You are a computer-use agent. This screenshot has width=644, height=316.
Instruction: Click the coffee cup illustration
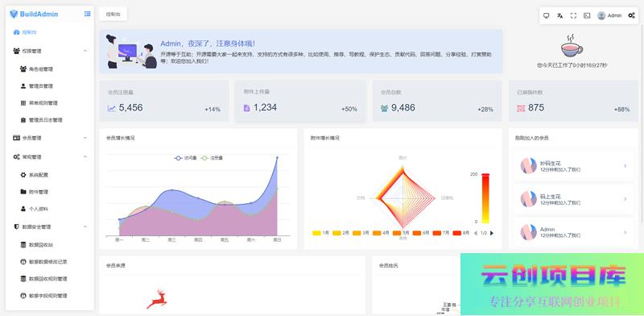[572, 46]
